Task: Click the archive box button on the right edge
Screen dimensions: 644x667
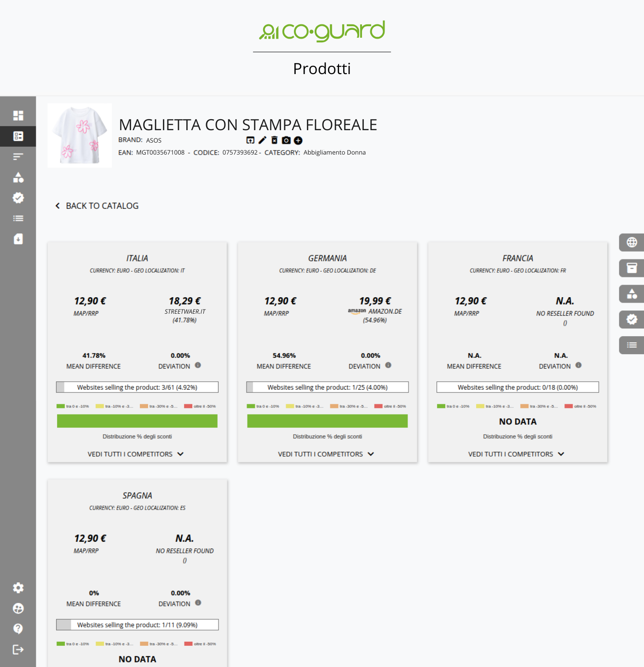Action: tap(632, 268)
